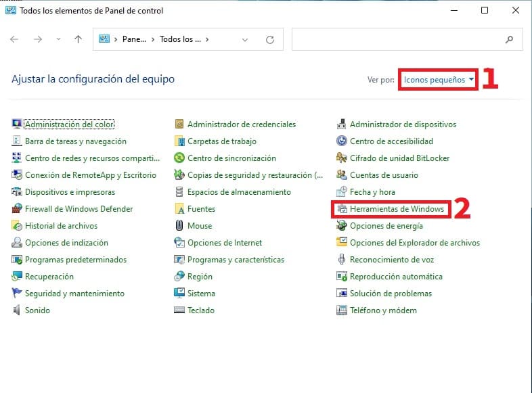Click the Programas predeterminados icon
The height and width of the screenshot is (393, 532).
coord(17,260)
